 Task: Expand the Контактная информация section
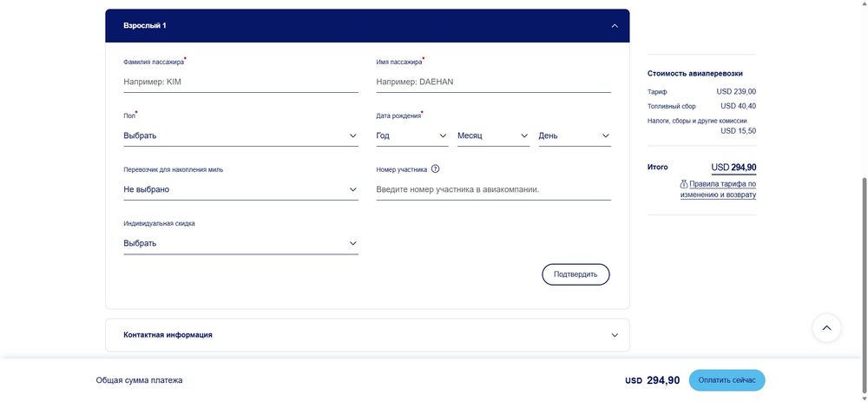367,335
